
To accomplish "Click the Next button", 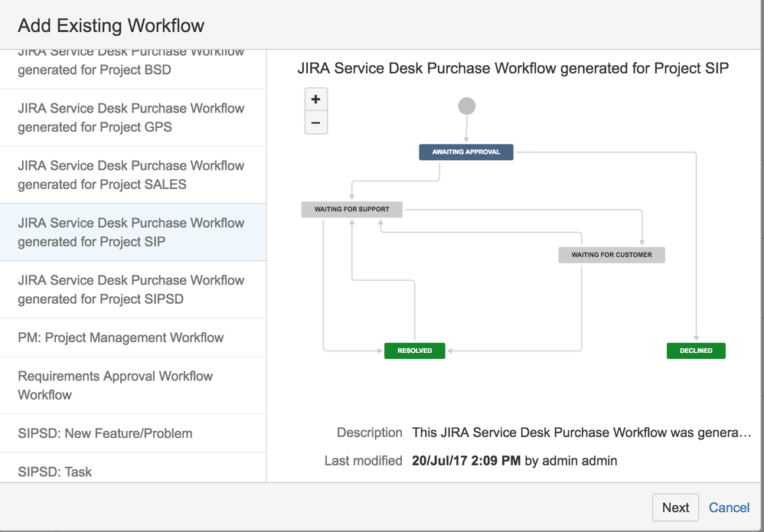I will 675,508.
